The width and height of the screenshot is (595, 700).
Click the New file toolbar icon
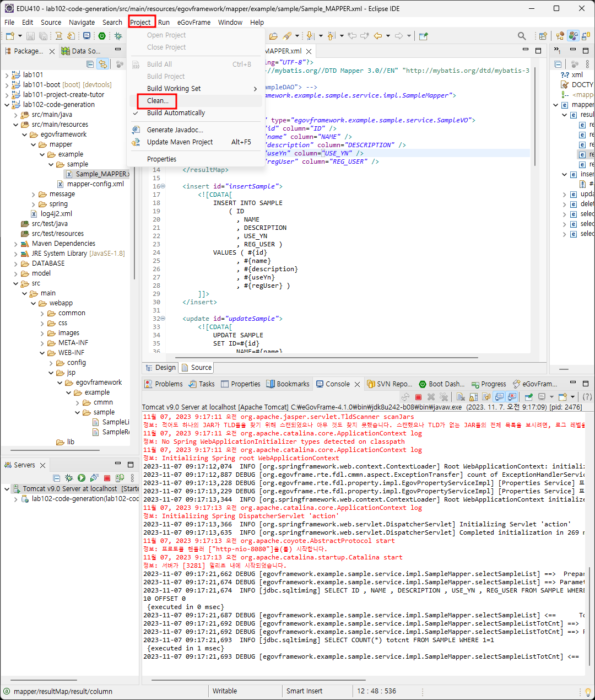10,36
